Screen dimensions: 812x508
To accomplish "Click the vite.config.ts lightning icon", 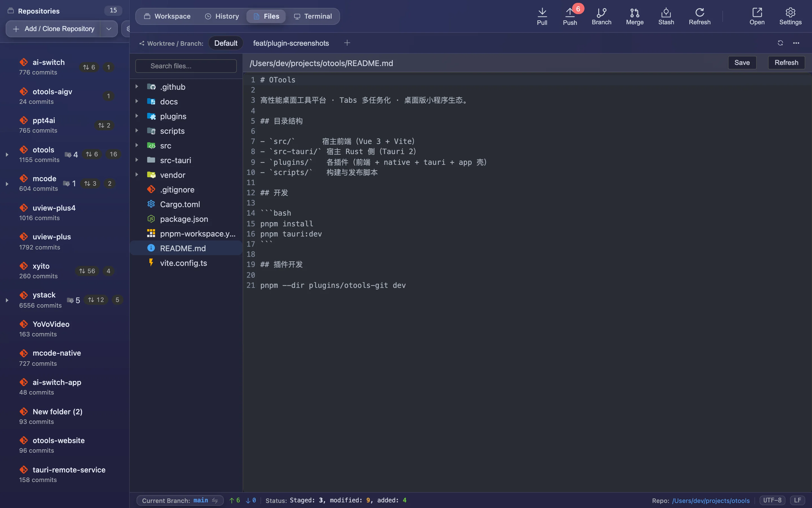I will pos(151,262).
